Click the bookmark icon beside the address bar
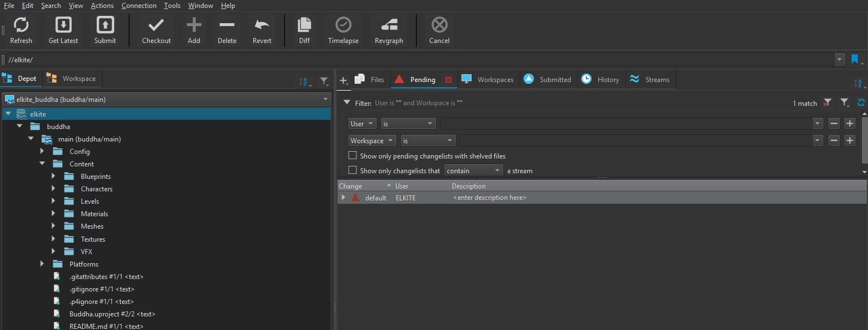 (856, 59)
